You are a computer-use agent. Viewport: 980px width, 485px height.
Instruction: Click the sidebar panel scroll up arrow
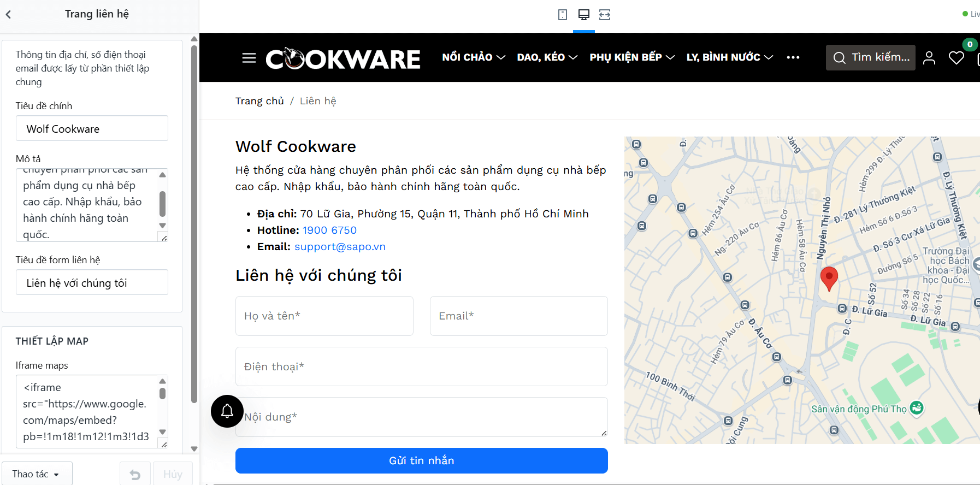tap(194, 39)
